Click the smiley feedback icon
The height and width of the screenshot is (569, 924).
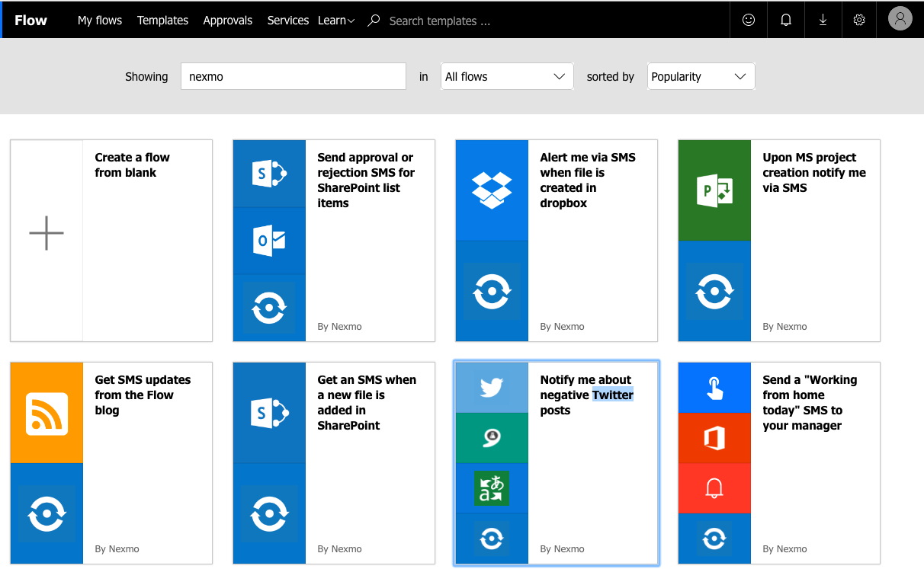pyautogui.click(x=749, y=20)
